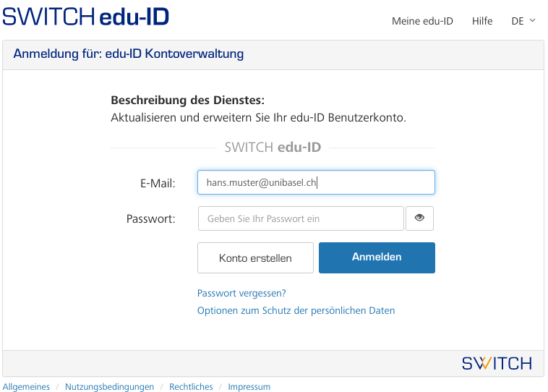
Task: Click the Konto erstellen button
Action: click(x=255, y=257)
